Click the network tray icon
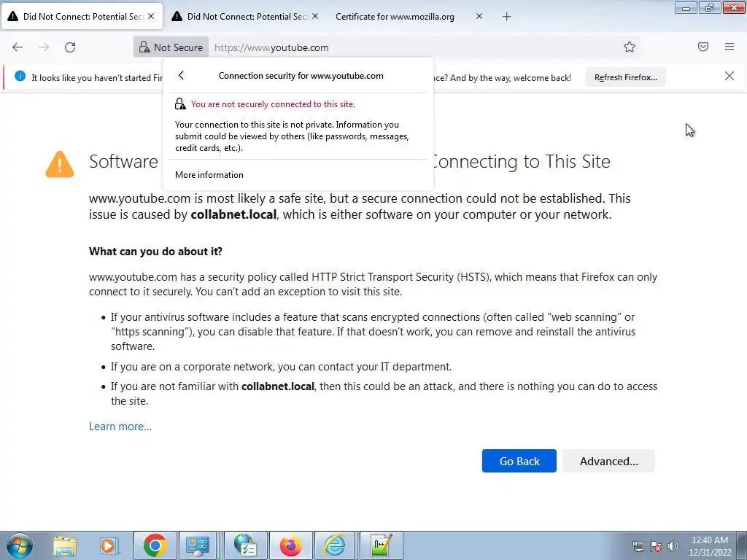This screenshot has height=560, width=747. point(638,546)
